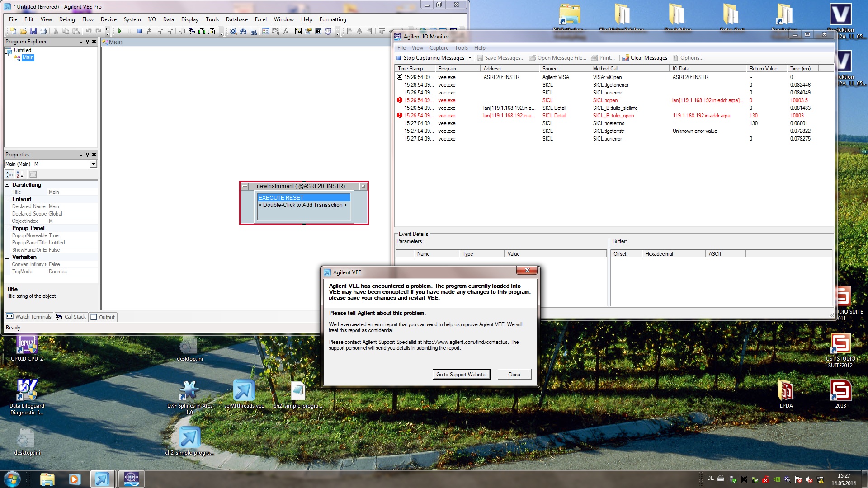Select the hand pan tool icon
This screenshot has height=488, width=868.
pyautogui.click(x=182, y=31)
